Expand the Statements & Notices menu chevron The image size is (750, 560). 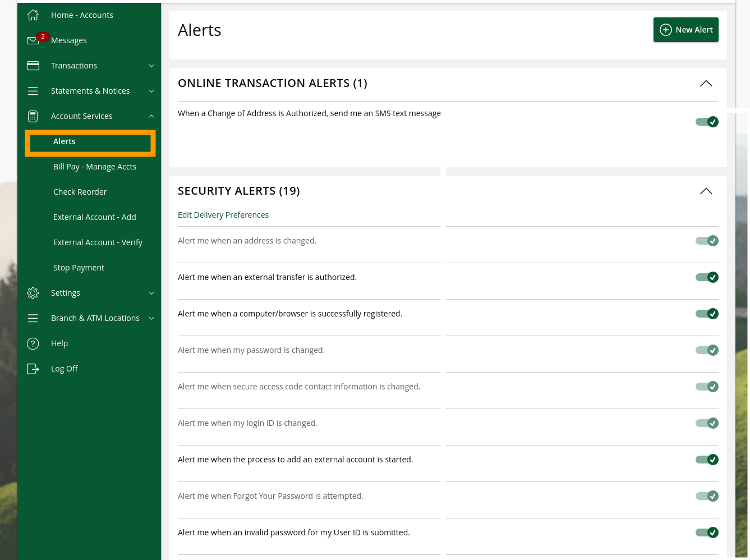[x=151, y=91]
